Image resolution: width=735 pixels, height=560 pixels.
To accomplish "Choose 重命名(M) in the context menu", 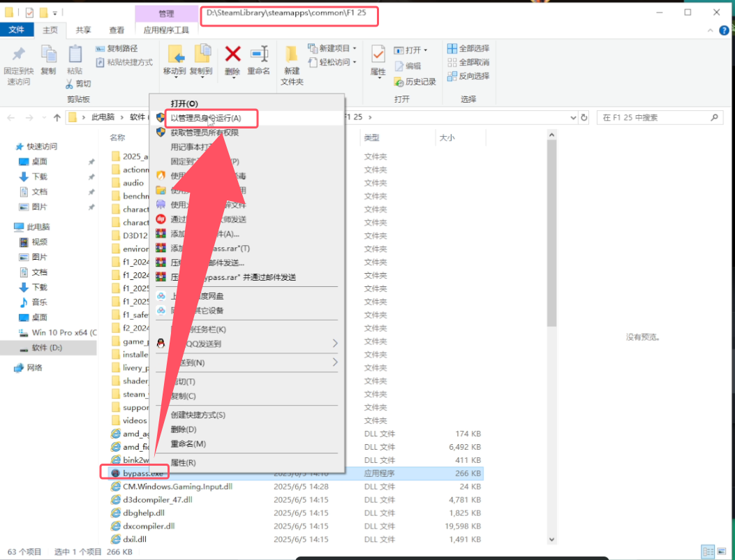I will pyautogui.click(x=188, y=444).
